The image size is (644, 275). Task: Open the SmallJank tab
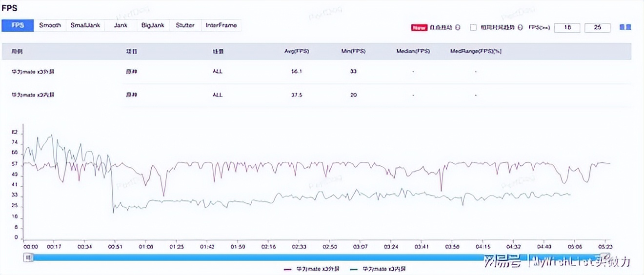[x=85, y=25]
